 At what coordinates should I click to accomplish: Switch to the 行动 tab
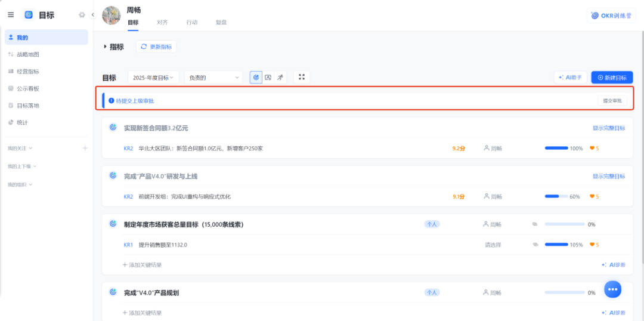(192, 22)
